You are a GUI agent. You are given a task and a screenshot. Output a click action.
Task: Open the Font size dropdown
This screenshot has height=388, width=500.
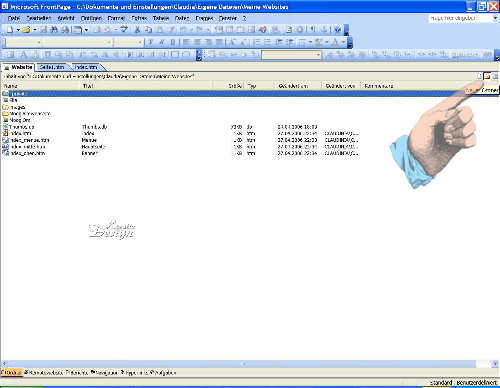coord(128,42)
